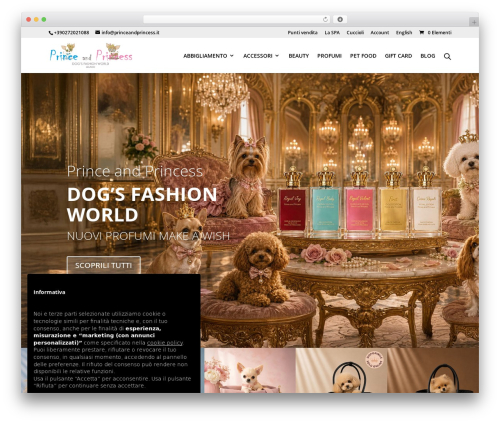Open the shopping cart icon
The width and height of the screenshot is (500, 423).
click(422, 32)
